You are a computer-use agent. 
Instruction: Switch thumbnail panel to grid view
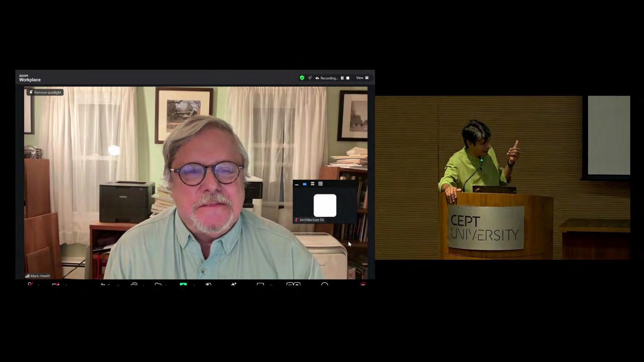321,184
